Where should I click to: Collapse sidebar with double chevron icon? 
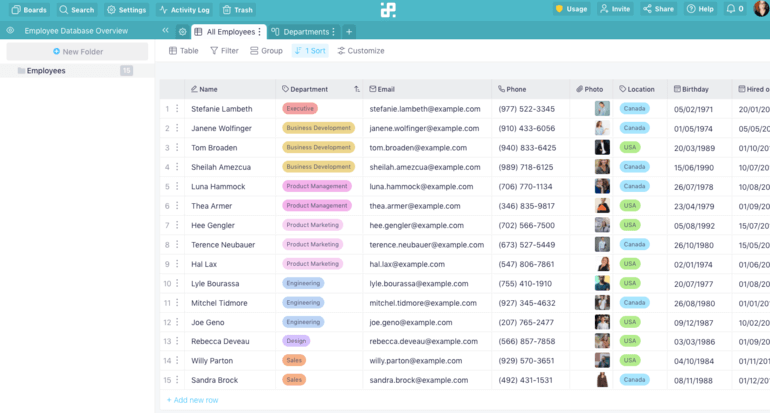point(165,30)
